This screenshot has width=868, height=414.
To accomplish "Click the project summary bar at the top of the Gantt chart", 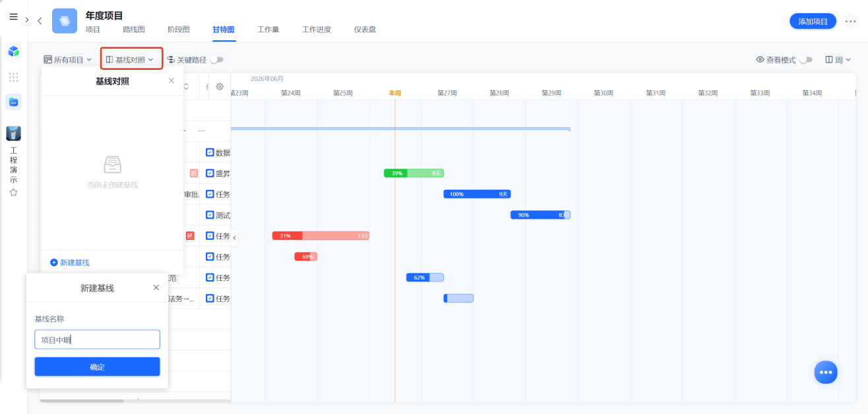I will coord(400,129).
